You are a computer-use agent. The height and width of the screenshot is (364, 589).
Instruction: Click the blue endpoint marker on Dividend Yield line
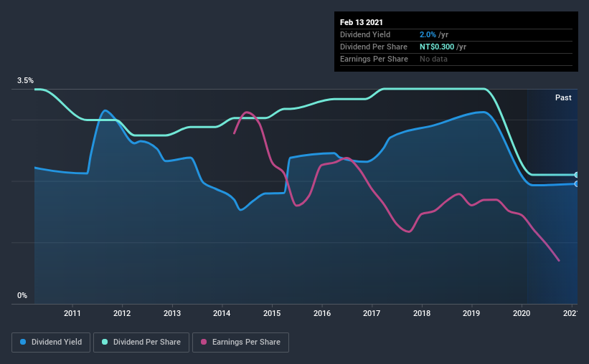click(577, 184)
